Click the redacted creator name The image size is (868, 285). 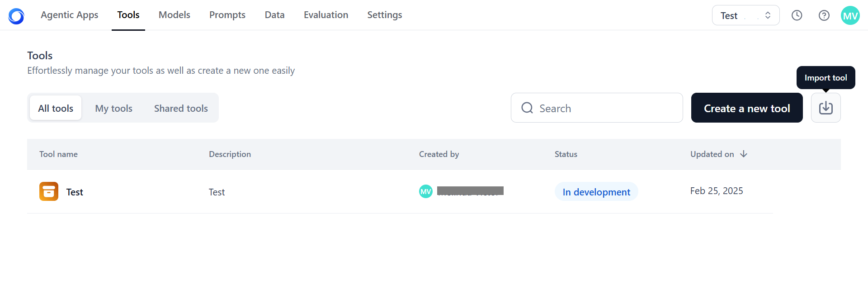tap(470, 191)
